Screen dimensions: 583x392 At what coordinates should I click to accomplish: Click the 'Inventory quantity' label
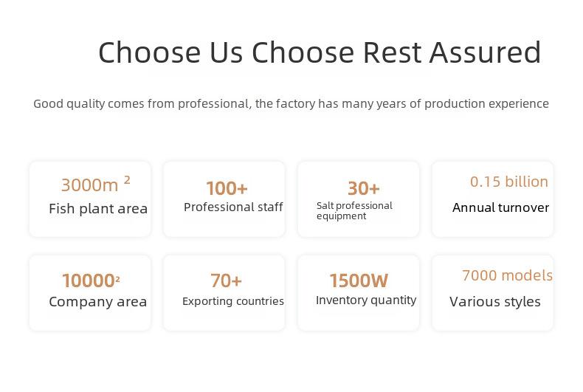[x=366, y=300]
